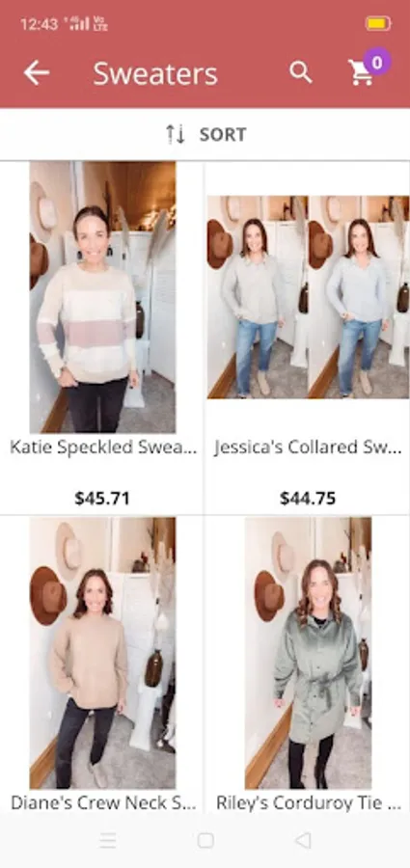This screenshot has width=410, height=868.
Task: Open the shopping cart icon
Action: coord(361,73)
